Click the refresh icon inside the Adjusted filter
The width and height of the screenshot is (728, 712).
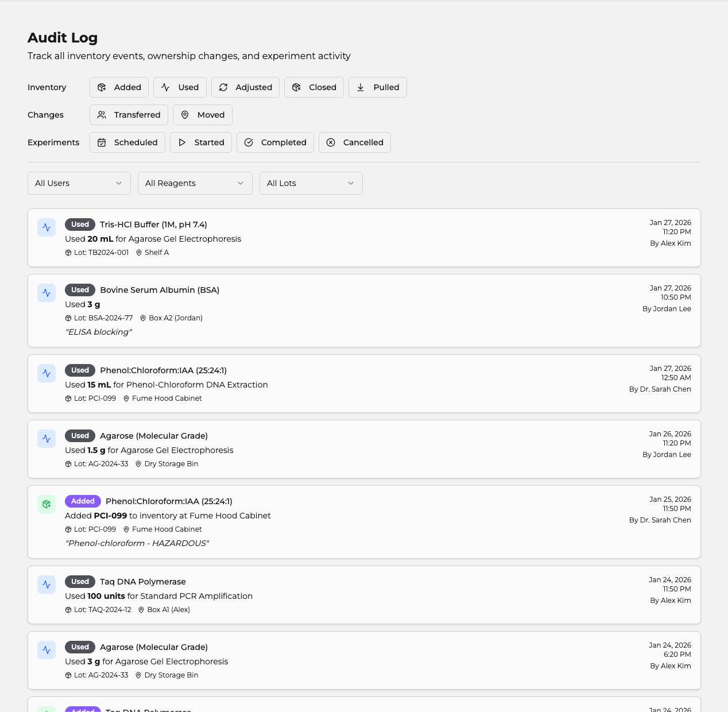223,87
